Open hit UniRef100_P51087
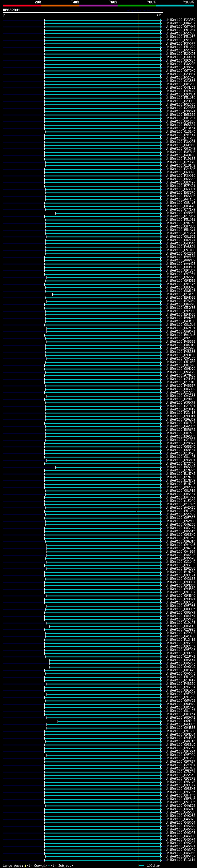The width and height of the screenshot is (197, 868). (x=180, y=37)
